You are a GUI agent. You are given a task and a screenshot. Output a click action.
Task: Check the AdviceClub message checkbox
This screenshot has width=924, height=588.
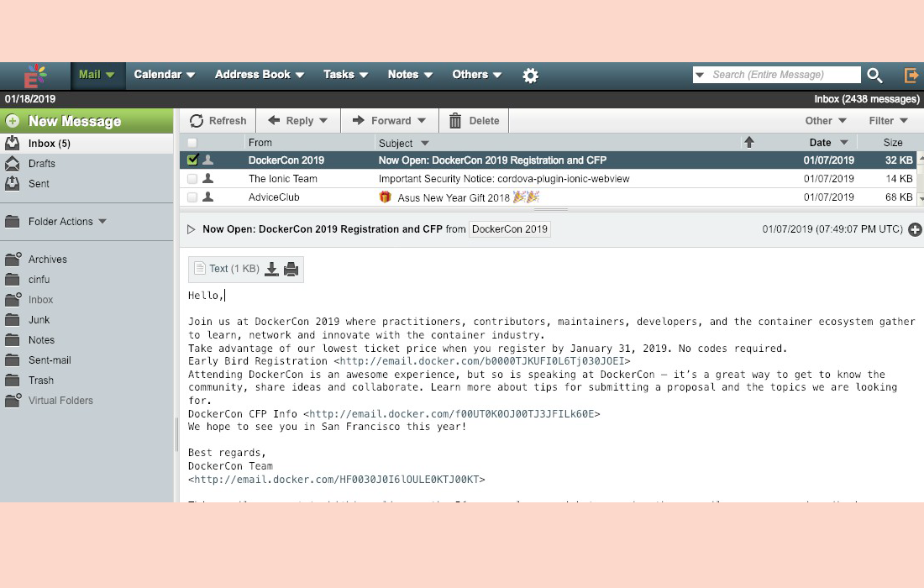point(192,197)
